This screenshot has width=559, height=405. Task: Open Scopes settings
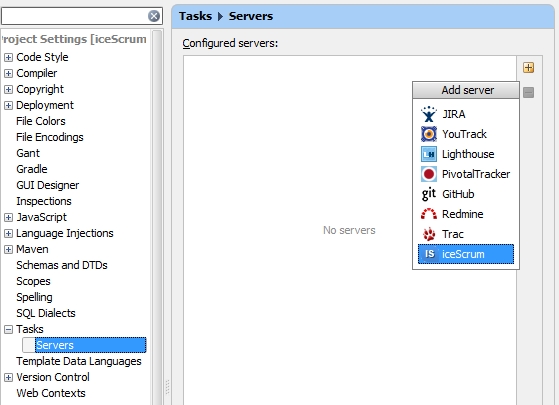(x=33, y=281)
